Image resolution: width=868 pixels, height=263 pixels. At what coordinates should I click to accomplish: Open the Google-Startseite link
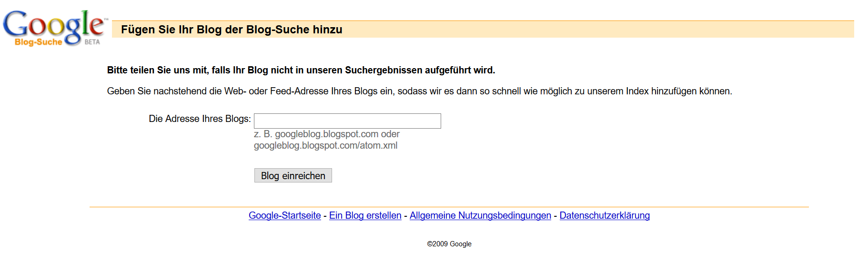pos(285,215)
